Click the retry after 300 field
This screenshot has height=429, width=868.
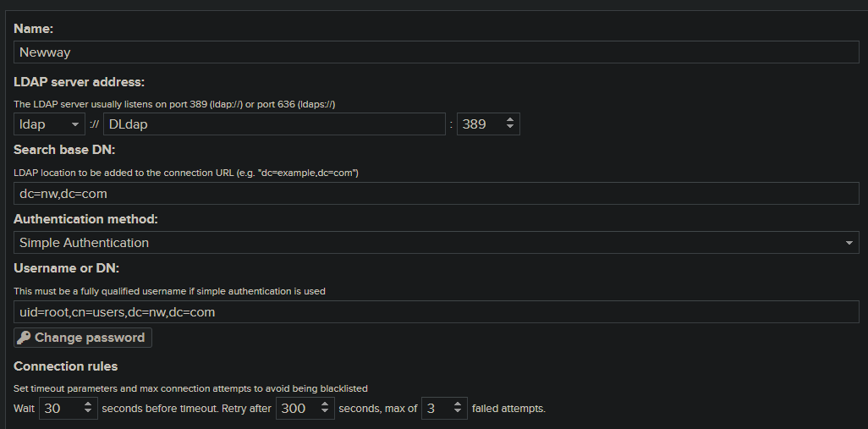point(297,408)
